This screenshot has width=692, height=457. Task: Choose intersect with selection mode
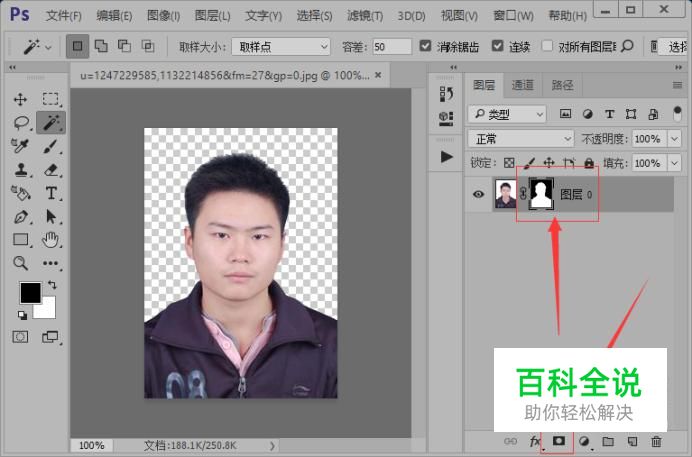coord(148,46)
